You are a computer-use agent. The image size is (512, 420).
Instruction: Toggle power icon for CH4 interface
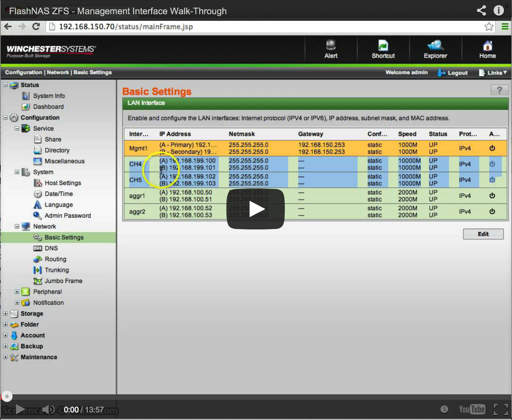[x=492, y=164]
